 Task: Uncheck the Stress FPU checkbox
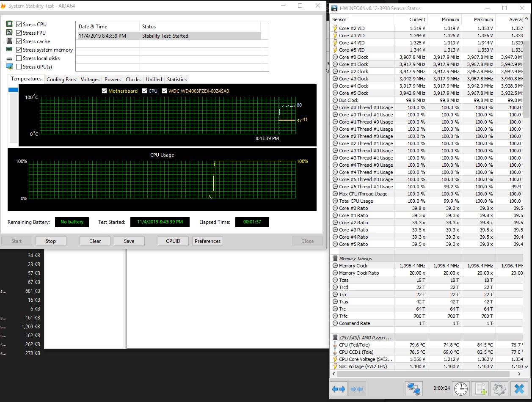19,33
